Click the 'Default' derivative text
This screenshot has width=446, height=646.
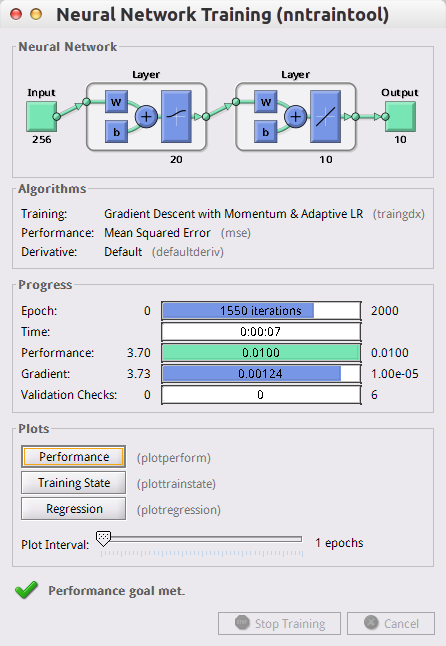click(x=123, y=252)
